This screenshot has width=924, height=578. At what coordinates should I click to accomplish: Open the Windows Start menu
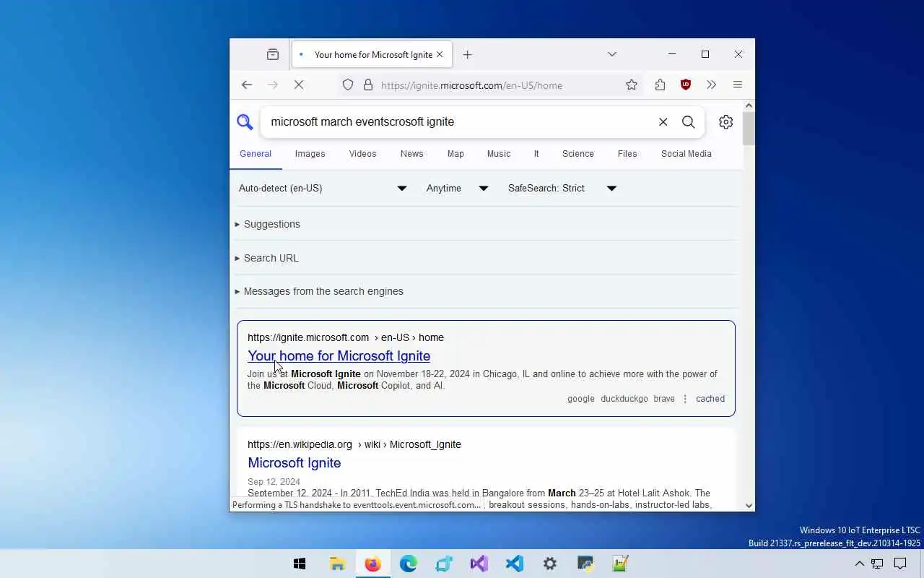point(300,564)
